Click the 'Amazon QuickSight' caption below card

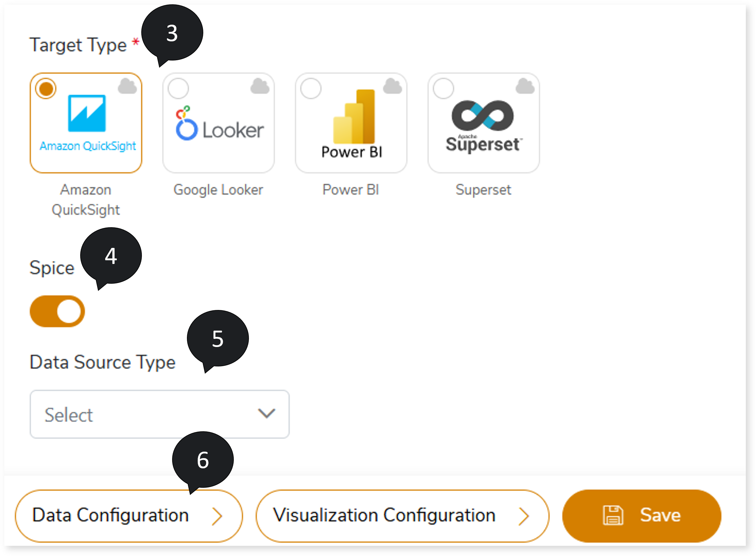(x=86, y=200)
